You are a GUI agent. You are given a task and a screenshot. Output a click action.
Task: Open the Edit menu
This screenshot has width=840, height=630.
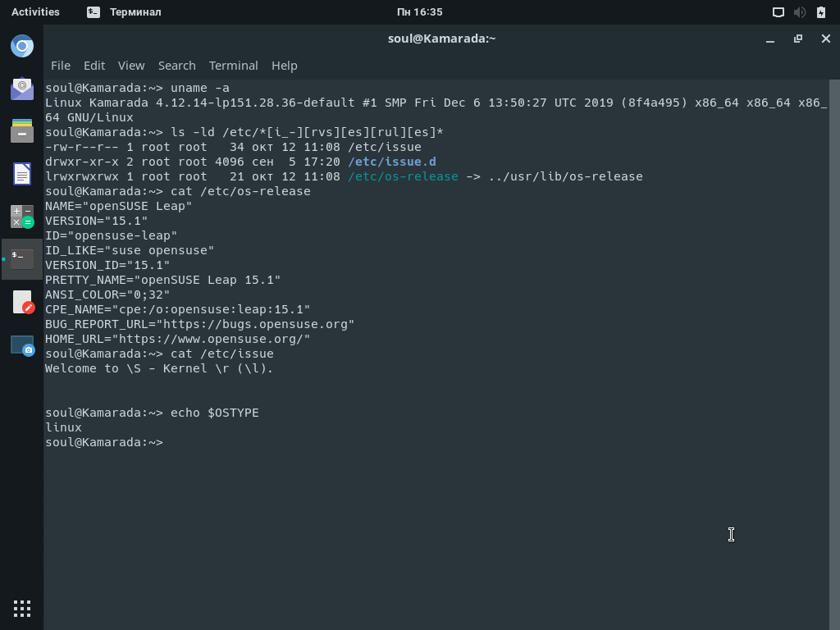94,66
